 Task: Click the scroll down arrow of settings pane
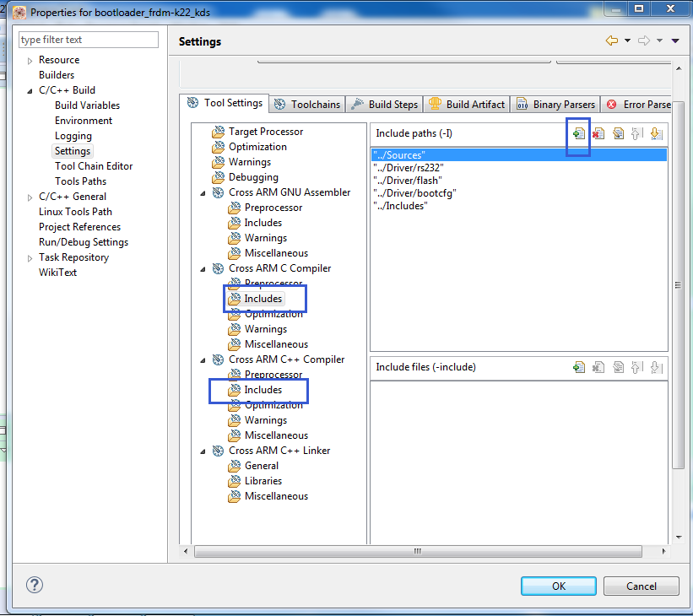(679, 538)
